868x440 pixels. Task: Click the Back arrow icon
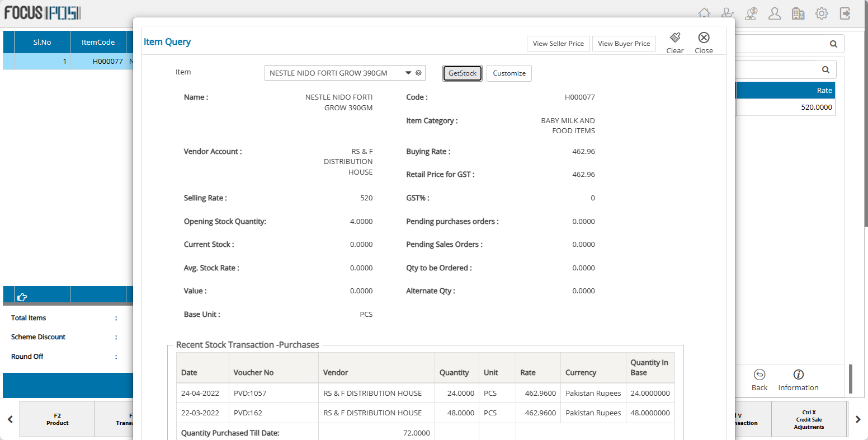pyautogui.click(x=759, y=375)
